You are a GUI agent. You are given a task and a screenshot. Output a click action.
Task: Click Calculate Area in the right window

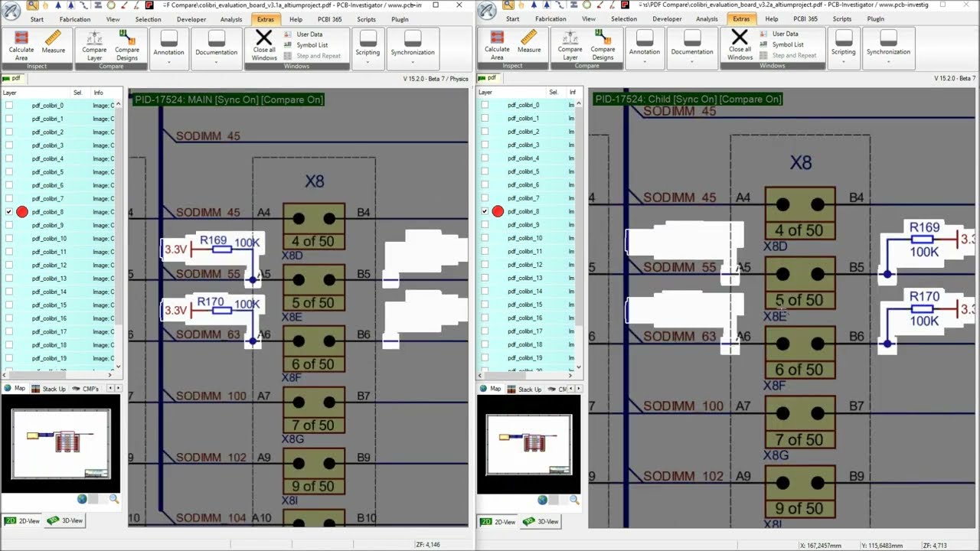pos(497,45)
